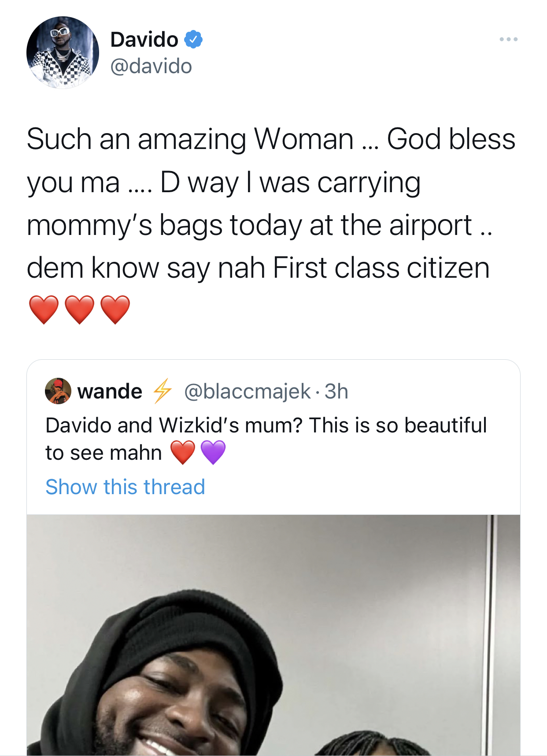Click the @davido handle
Viewport: 547px width, 756px height.
point(151,67)
